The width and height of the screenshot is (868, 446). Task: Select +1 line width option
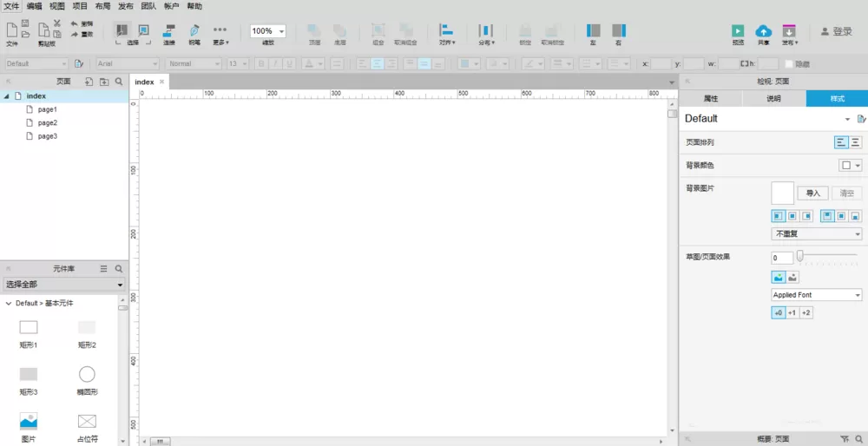click(792, 313)
